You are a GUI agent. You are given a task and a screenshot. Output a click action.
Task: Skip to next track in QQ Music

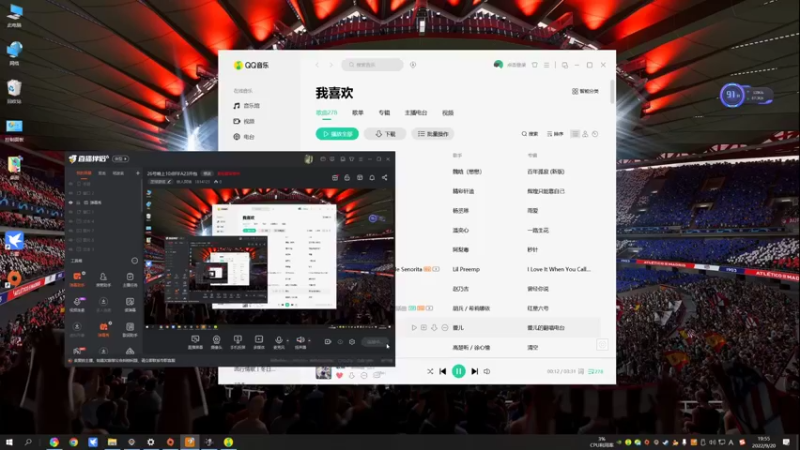(x=474, y=371)
